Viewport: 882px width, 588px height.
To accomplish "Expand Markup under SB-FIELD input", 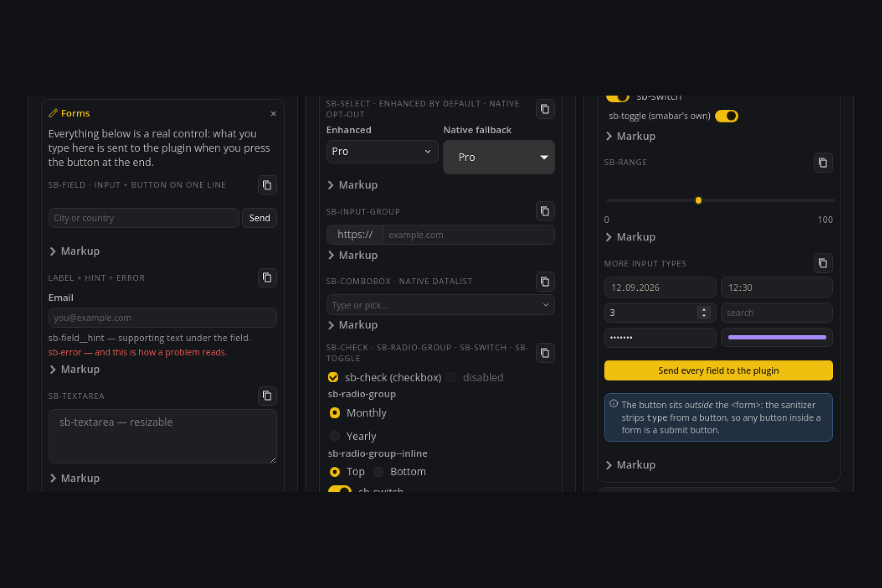I will pyautogui.click(x=74, y=251).
